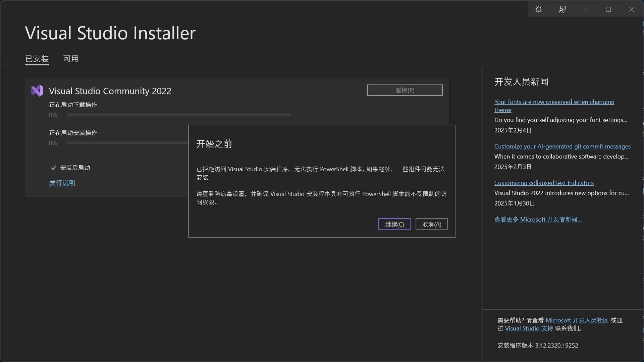The width and height of the screenshot is (644, 362).
Task: Click 'When it comes to collaborative' summary
Action: tap(561, 157)
